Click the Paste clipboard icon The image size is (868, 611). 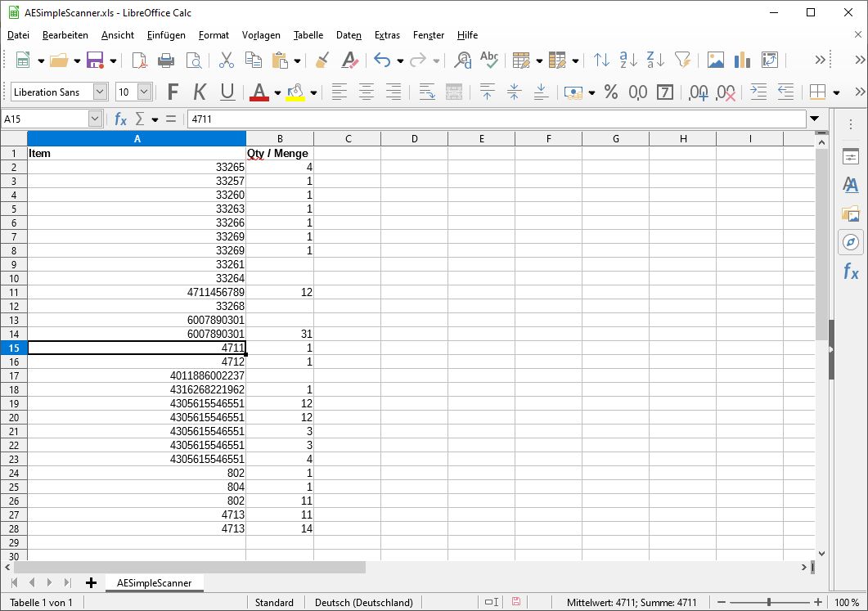pos(280,60)
